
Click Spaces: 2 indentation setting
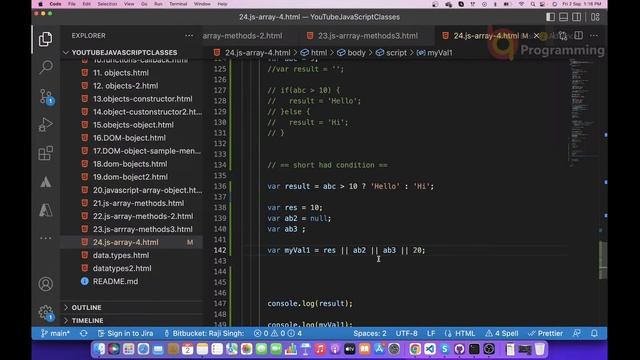tap(370, 333)
